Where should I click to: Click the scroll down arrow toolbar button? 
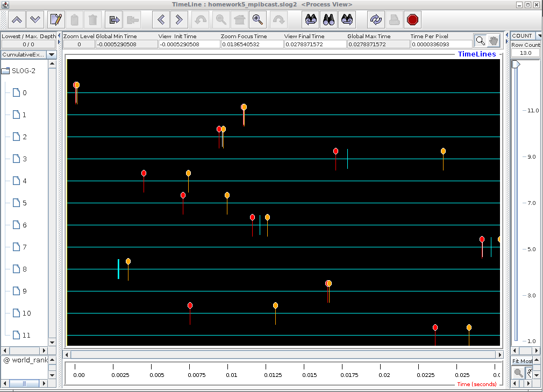coord(35,20)
